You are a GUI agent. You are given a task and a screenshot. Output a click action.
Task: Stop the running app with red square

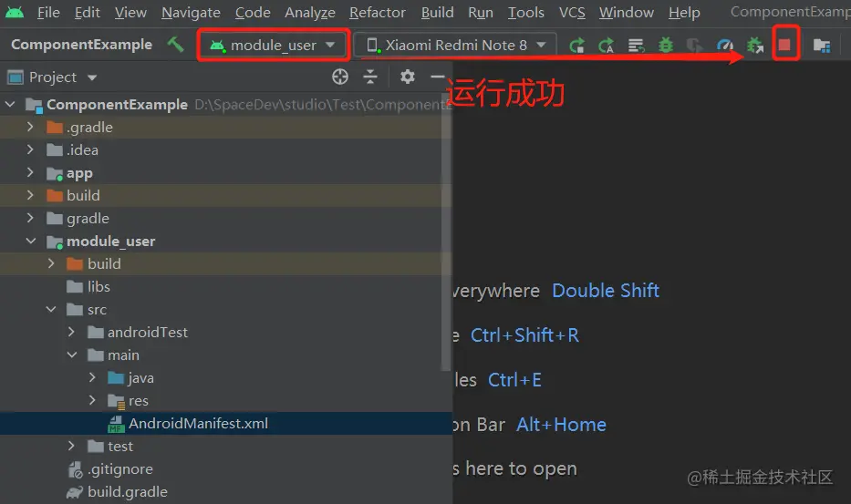(x=784, y=45)
